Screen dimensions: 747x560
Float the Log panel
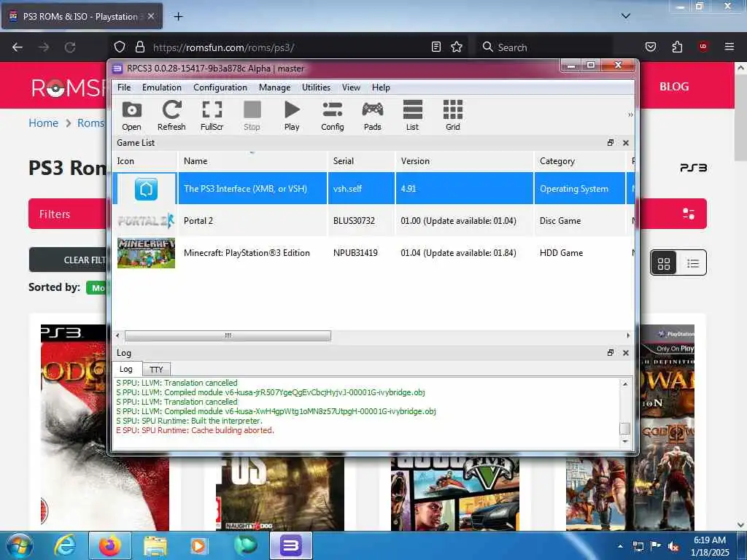611,353
